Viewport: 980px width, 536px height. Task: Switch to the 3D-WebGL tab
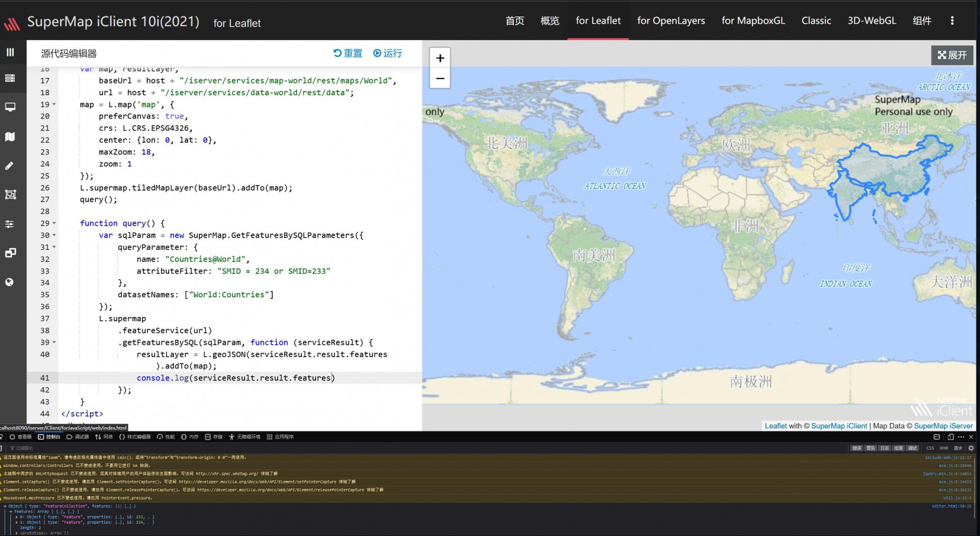point(872,21)
